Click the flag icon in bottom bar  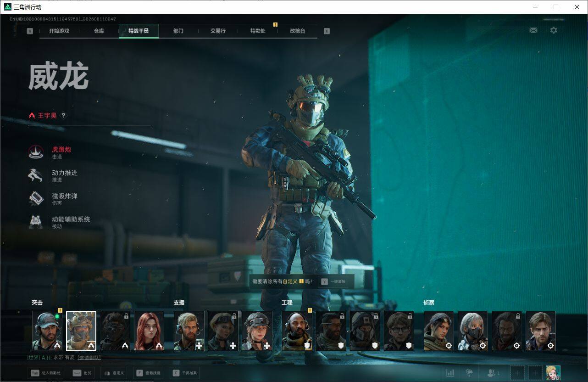[x=469, y=373]
